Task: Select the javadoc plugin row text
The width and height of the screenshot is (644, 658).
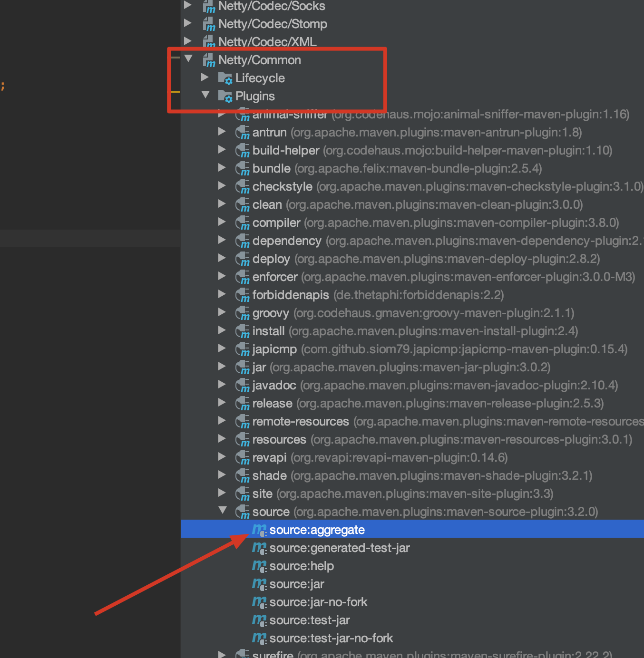Action: click(x=435, y=385)
